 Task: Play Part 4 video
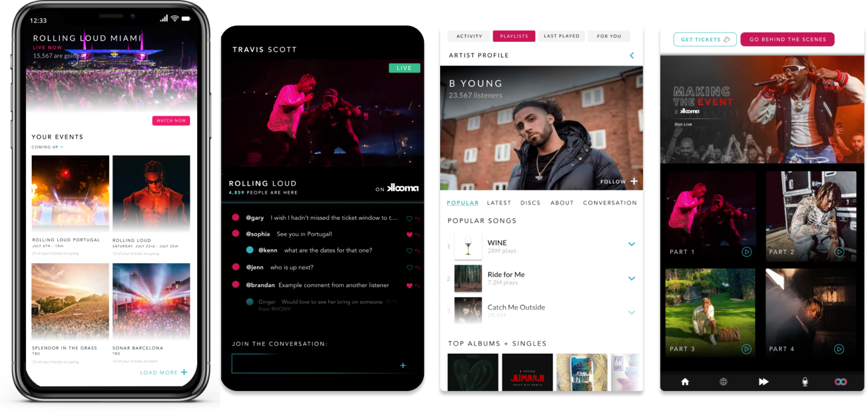point(839,349)
